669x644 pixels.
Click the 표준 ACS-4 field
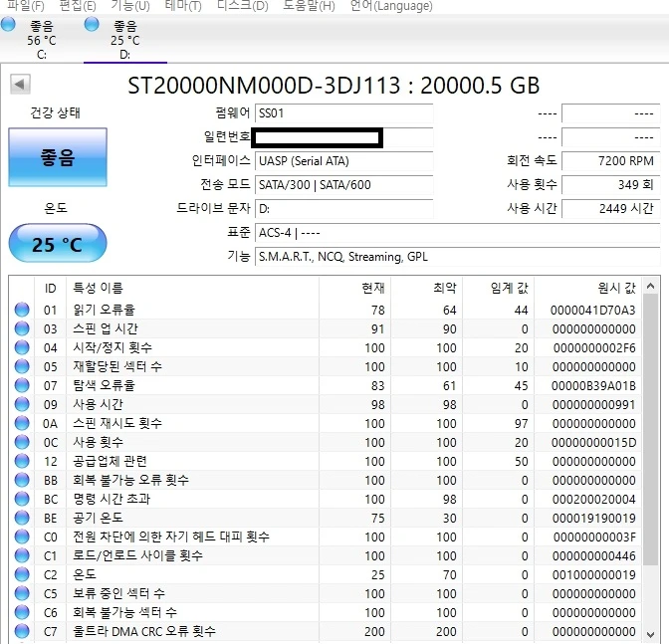(457, 233)
